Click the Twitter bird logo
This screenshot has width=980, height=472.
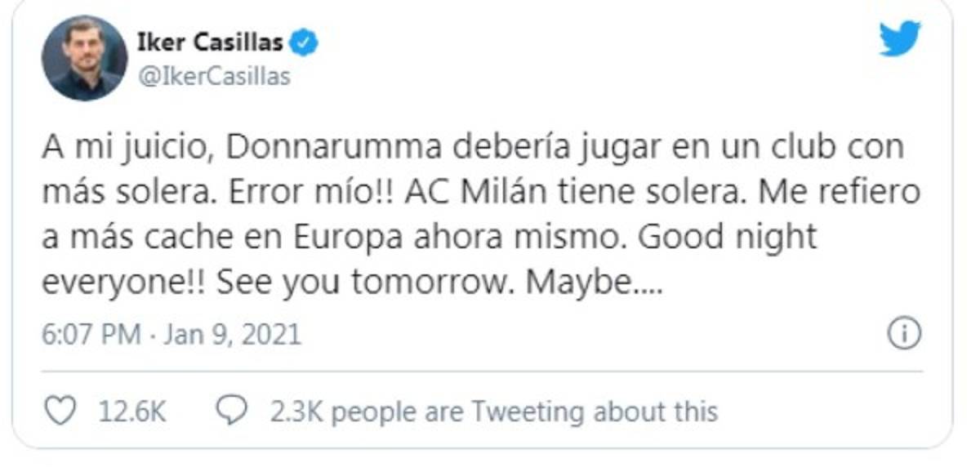[x=900, y=38]
